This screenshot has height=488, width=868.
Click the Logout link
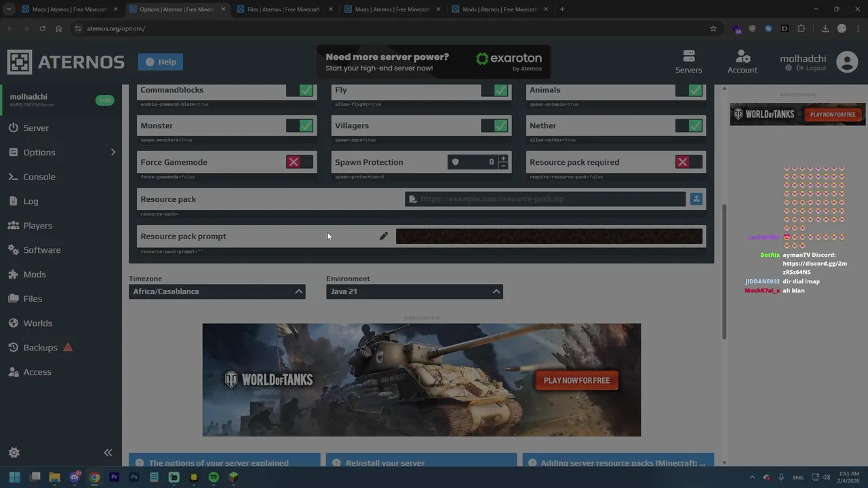812,68
